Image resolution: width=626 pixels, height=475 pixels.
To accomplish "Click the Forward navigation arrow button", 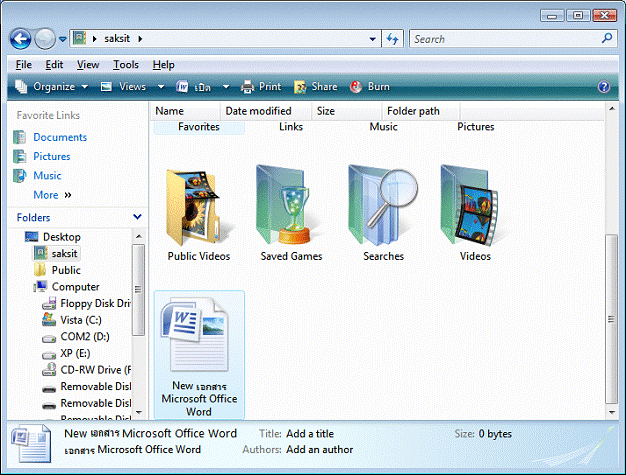I will tap(45, 39).
